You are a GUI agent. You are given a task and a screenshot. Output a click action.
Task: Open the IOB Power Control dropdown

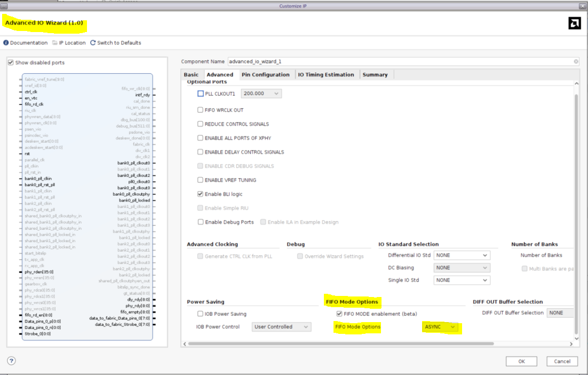(x=281, y=327)
